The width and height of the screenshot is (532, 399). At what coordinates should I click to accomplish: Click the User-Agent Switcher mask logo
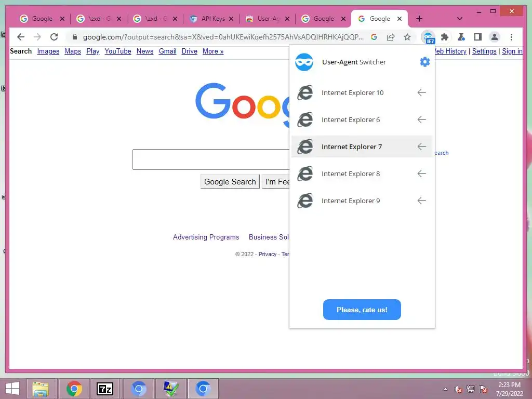[x=304, y=62]
